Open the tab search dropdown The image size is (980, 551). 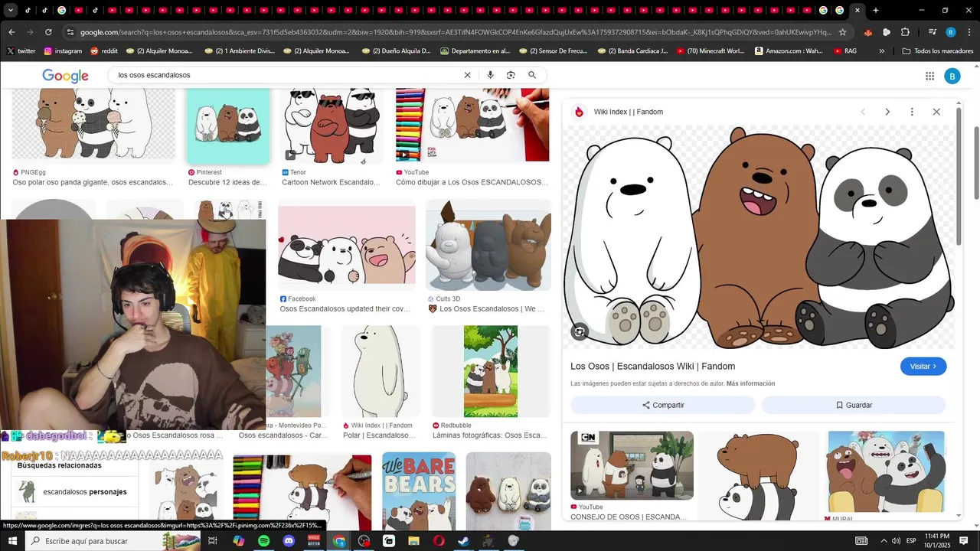click(11, 10)
